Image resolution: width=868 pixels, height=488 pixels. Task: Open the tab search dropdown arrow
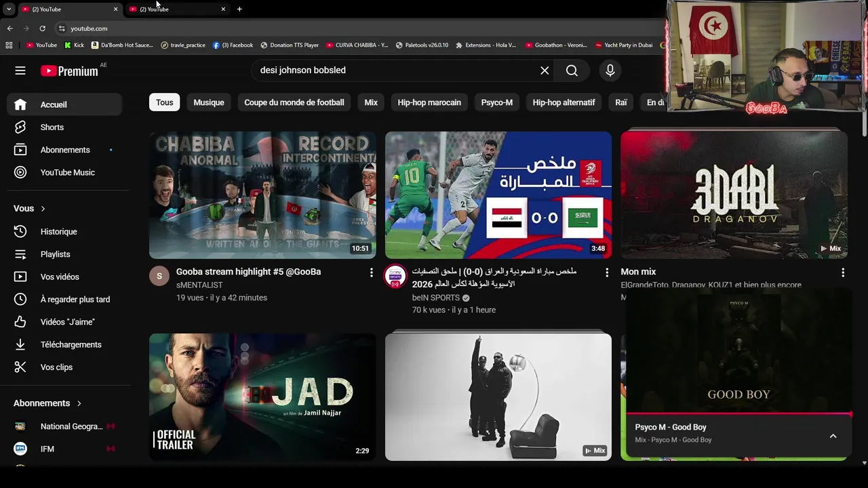click(9, 9)
